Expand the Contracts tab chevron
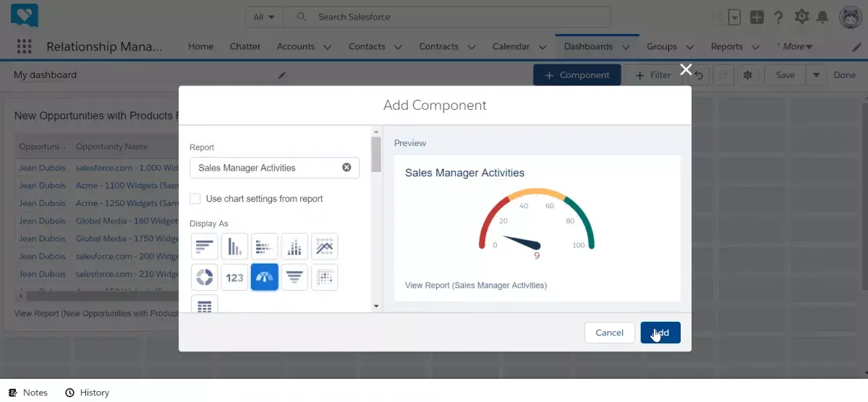The width and height of the screenshot is (868, 402). 471,47
